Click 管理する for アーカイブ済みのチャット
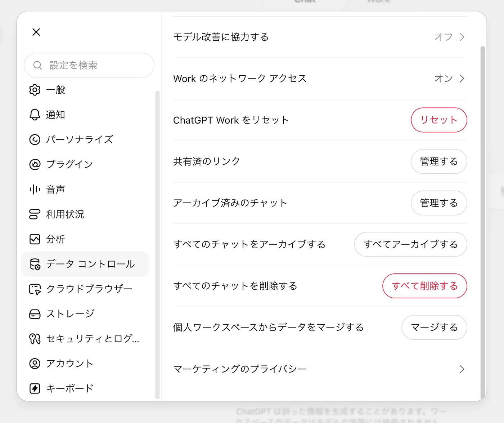 [x=439, y=203]
